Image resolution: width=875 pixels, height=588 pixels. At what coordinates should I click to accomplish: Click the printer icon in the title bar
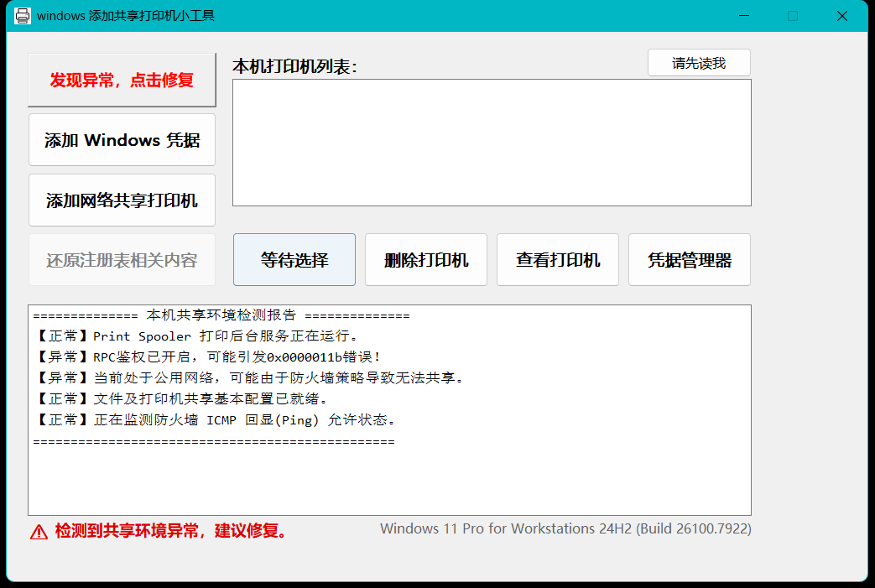click(23, 15)
